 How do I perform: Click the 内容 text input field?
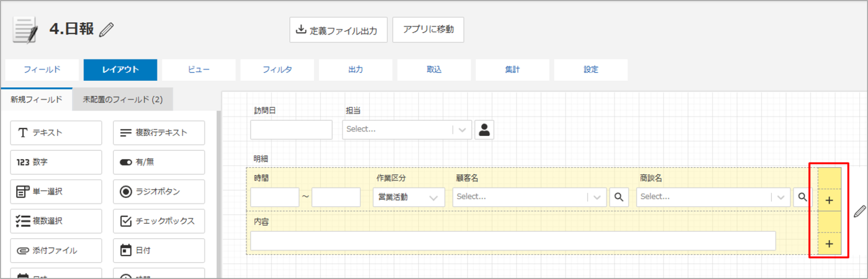coord(513,241)
